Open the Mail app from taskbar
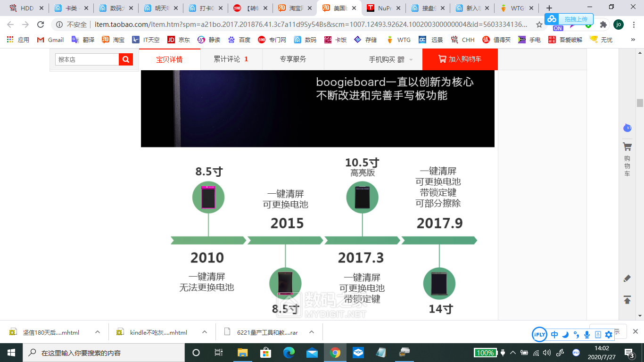The image size is (644, 362). pos(312,353)
